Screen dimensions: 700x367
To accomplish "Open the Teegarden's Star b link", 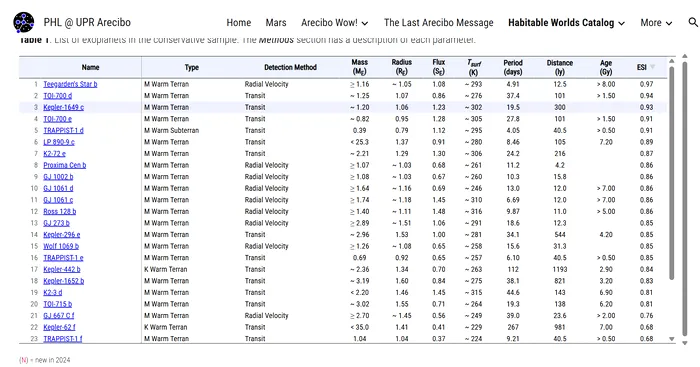I will (x=70, y=84).
